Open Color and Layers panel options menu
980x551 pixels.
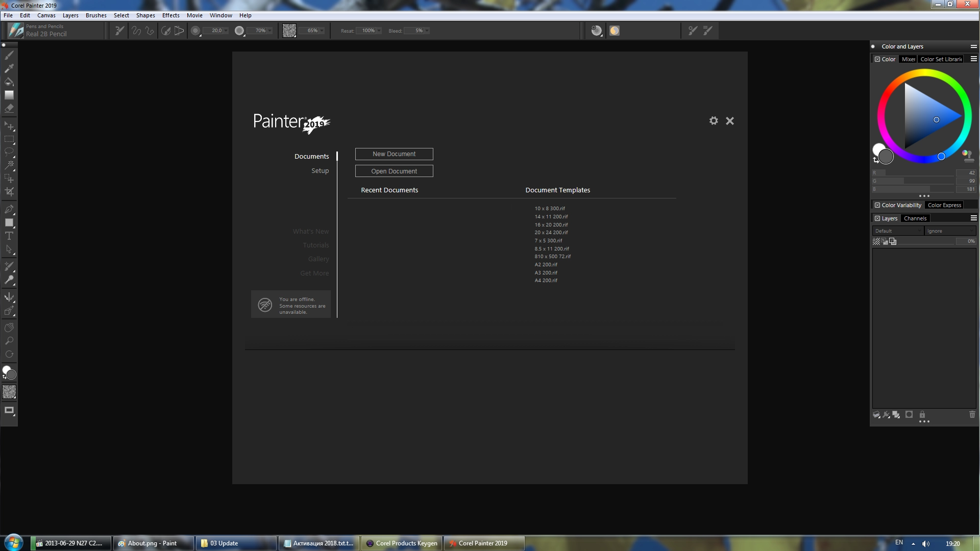[x=973, y=46]
